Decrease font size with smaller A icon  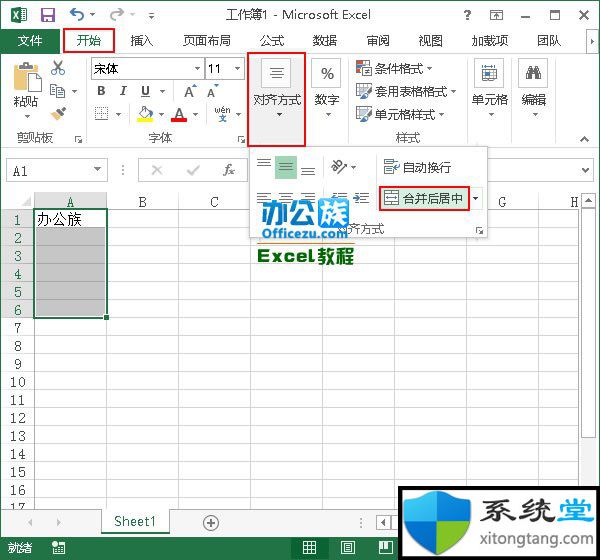212,91
